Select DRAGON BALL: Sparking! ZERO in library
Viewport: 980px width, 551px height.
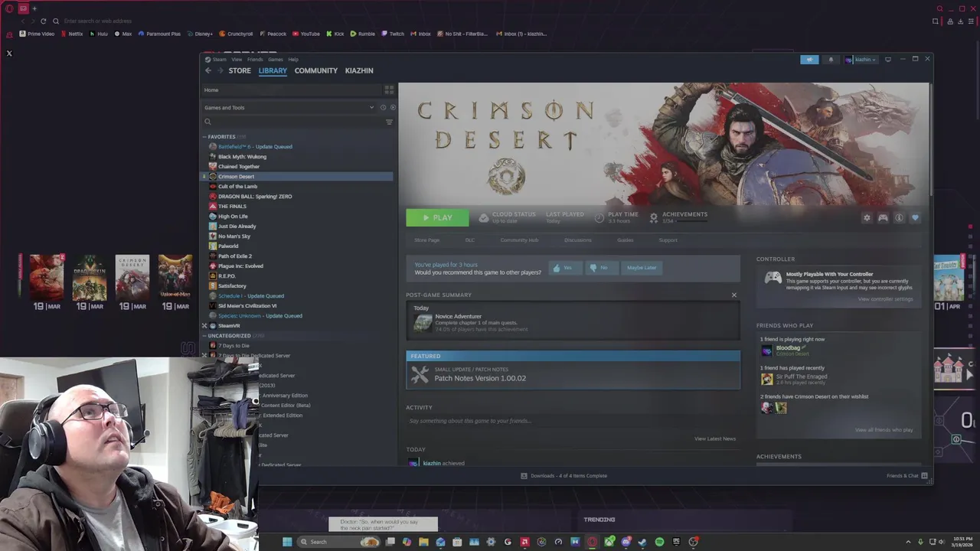[x=255, y=196]
